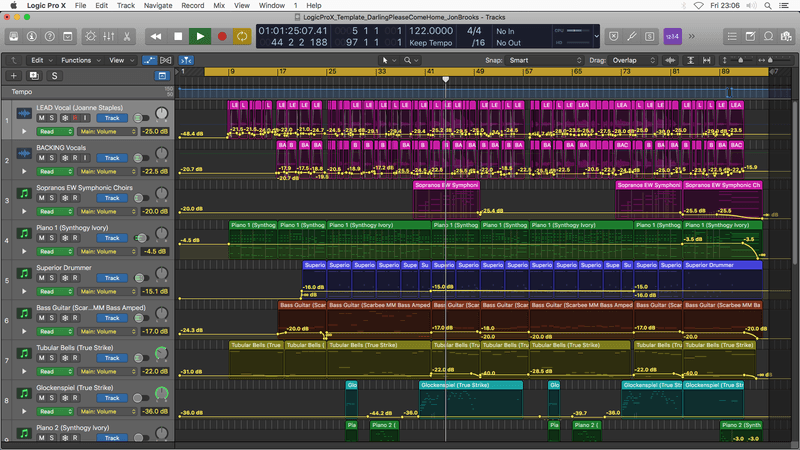800x450 pixels.
Task: Open the Snap Smart dropdown
Action: tap(544, 60)
